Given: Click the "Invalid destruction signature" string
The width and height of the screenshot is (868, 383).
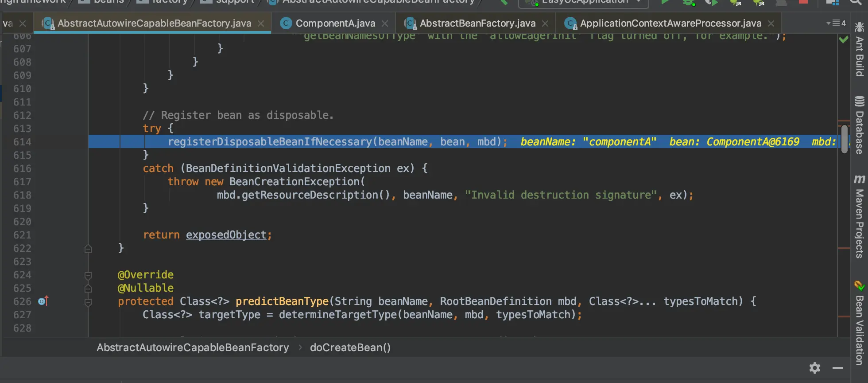Looking at the screenshot, I should [x=561, y=195].
